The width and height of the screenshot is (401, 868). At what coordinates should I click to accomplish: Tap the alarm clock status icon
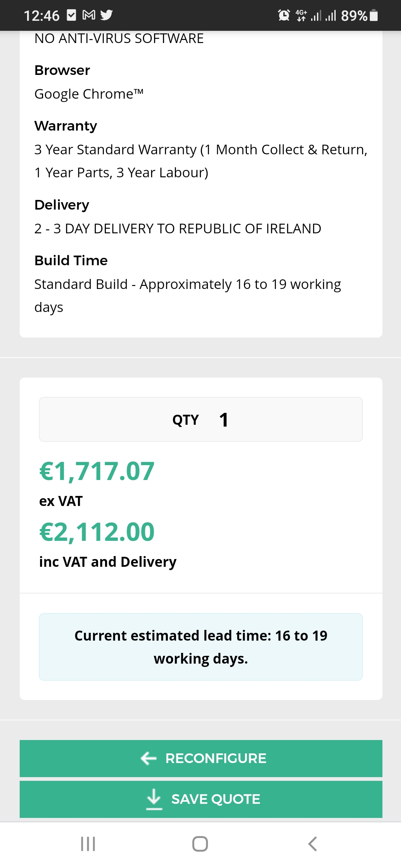point(284,15)
